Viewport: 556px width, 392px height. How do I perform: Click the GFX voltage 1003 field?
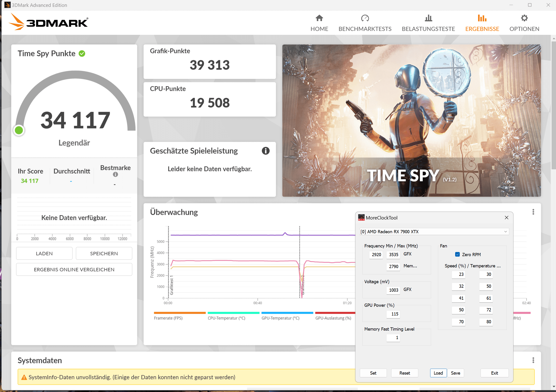pyautogui.click(x=394, y=290)
